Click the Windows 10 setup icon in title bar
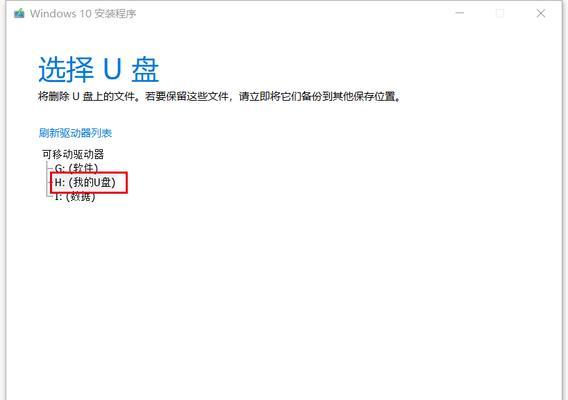Viewport: 568px width, 400px height. 19,14
